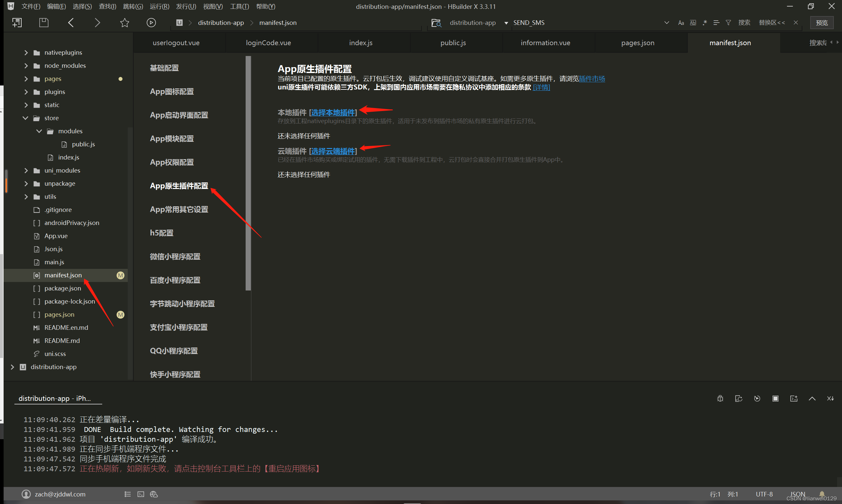The image size is (842, 504).
Task: Click the notification bell in status bar
Action: point(822,494)
